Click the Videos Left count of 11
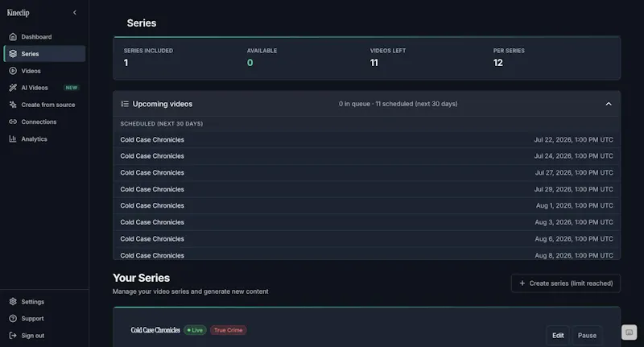 pos(374,63)
